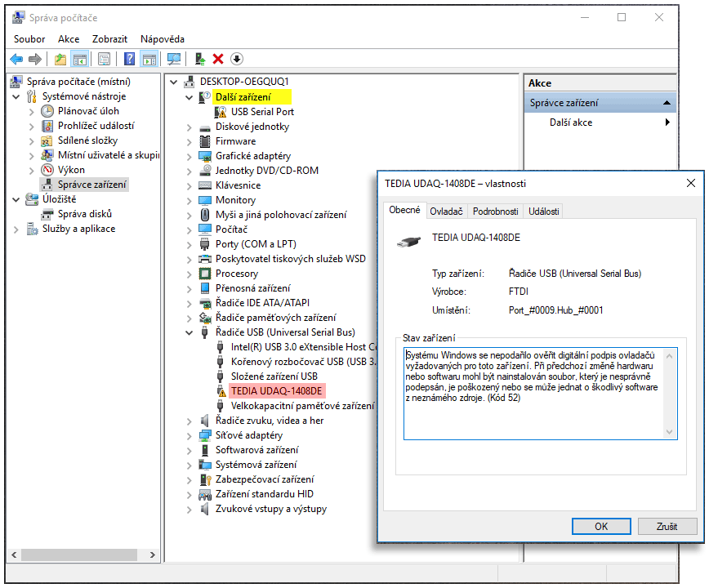The image size is (709, 588).
Task: Click the Zabezpečovací zařízení key icon
Action: pos(205,479)
